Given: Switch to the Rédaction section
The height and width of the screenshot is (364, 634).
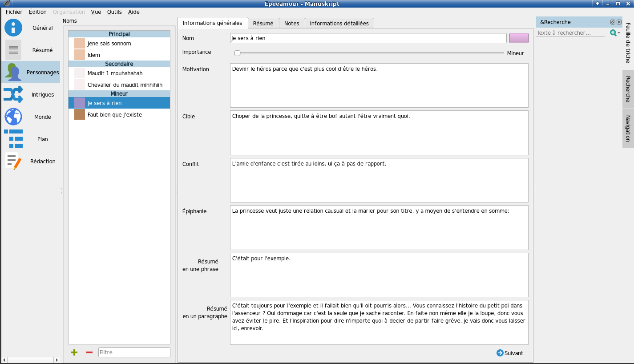Looking at the screenshot, I should click(31, 161).
